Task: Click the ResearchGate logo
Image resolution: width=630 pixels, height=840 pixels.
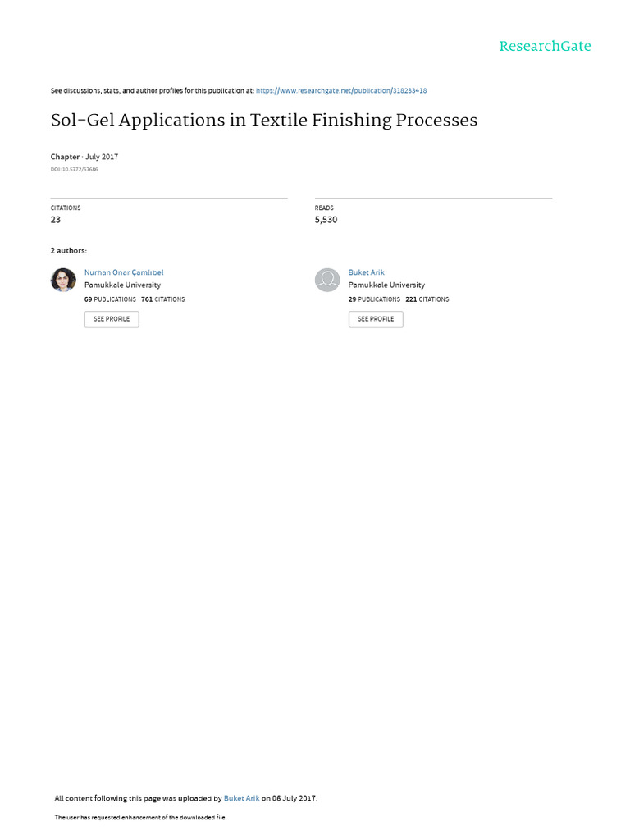Action: click(545, 47)
